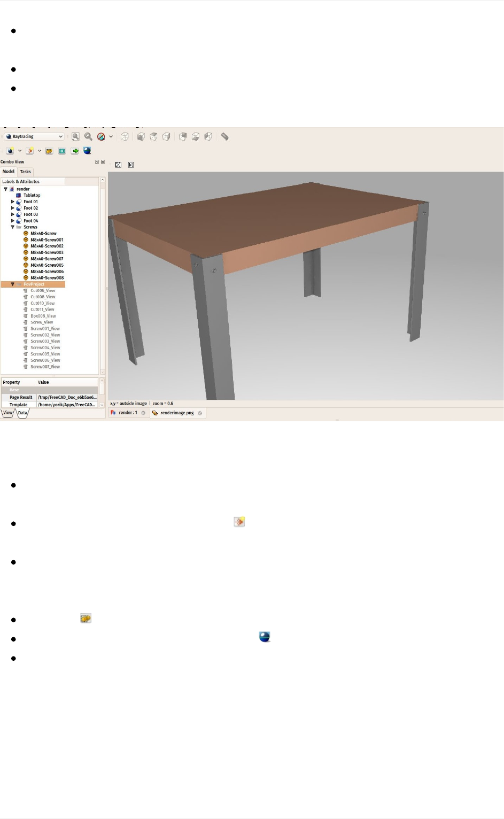Image resolution: width=504 pixels, height=819 pixels.
Task: Select the Cut010_View item
Action: (x=43, y=303)
